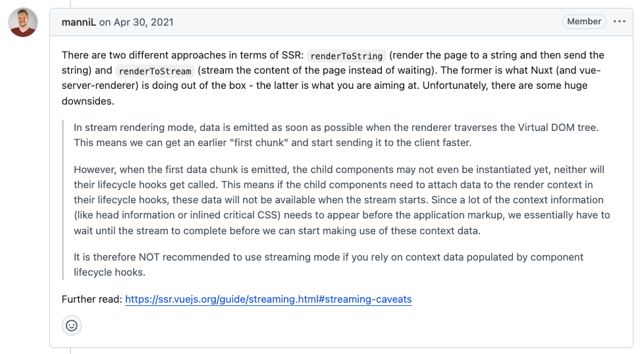Image resolution: width=644 pixels, height=354 pixels.
Task: Click the Member role badge
Action: 584,21
